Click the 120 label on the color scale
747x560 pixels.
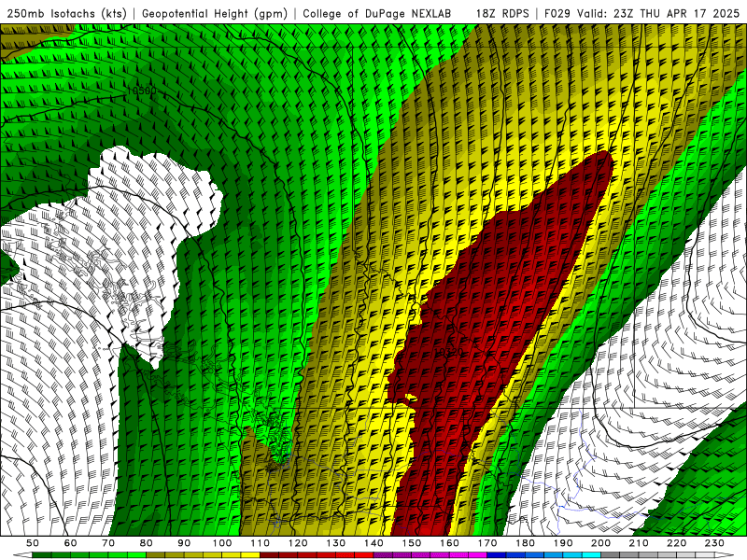click(x=298, y=543)
